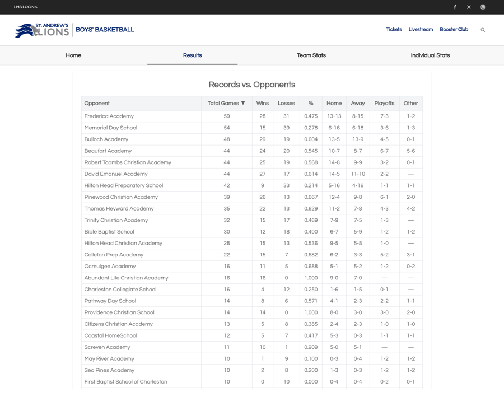504x420 pixels.
Task: Select the Results tab
Action: click(192, 55)
